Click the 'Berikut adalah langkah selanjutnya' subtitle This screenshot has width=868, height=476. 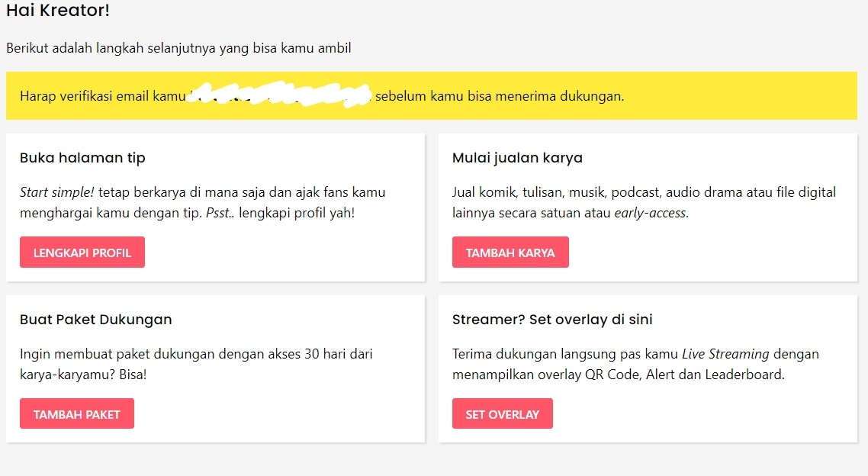coord(178,48)
